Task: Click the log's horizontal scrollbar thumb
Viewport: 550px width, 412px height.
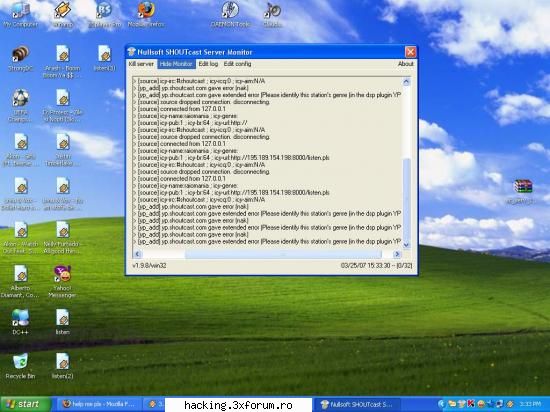Action: 283,254
